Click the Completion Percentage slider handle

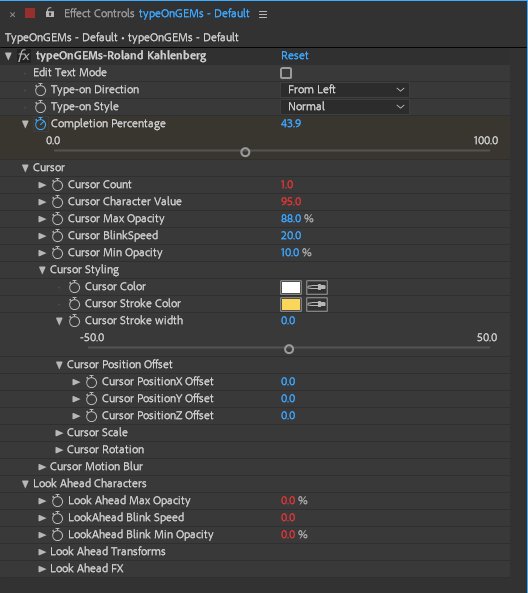click(x=245, y=152)
